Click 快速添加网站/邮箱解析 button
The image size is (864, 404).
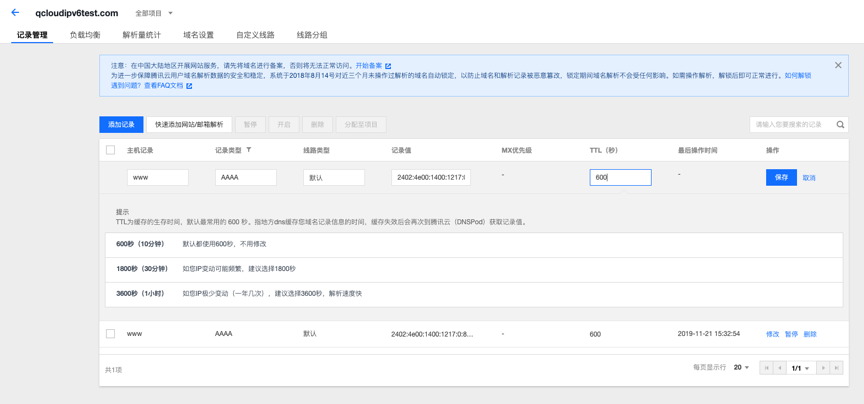pyautogui.click(x=189, y=125)
